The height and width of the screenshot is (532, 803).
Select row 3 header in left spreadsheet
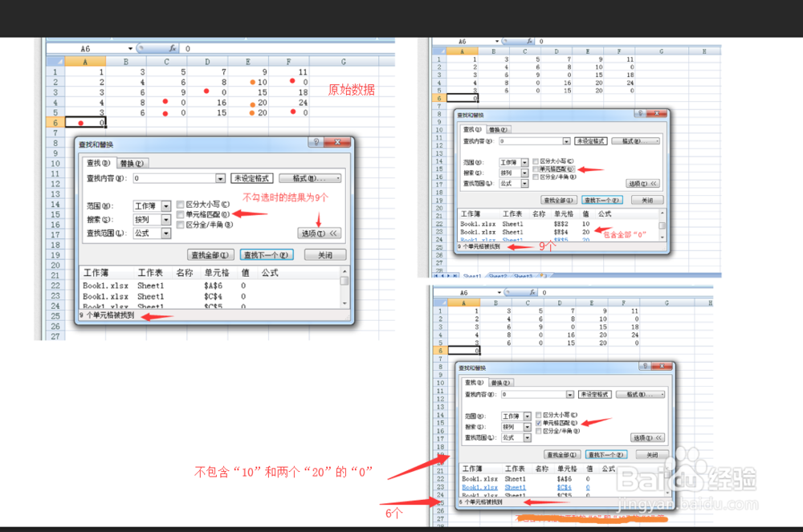click(55, 92)
